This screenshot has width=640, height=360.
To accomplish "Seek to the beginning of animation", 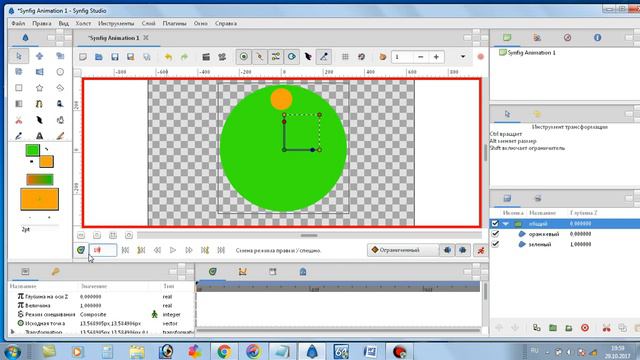I will click(x=125, y=250).
